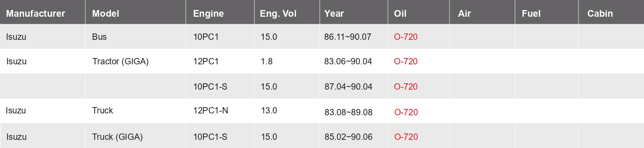Select the Year column header

334,14
